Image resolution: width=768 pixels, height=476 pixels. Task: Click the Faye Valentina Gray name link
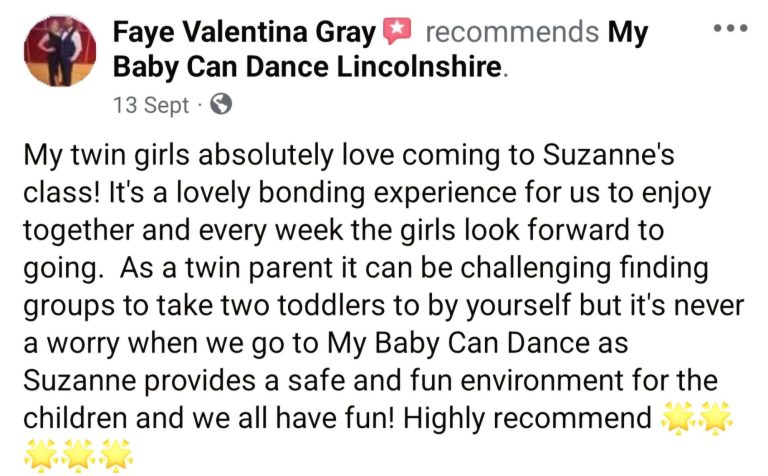tap(244, 32)
